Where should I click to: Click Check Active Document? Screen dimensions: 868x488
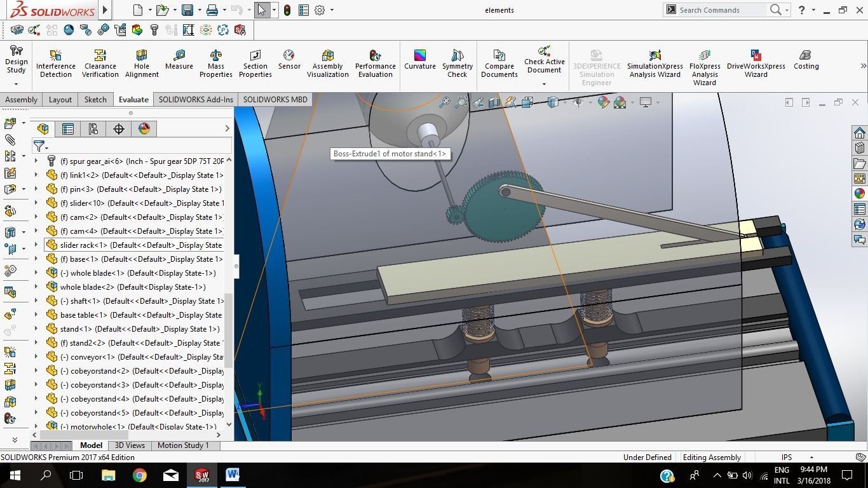point(545,60)
